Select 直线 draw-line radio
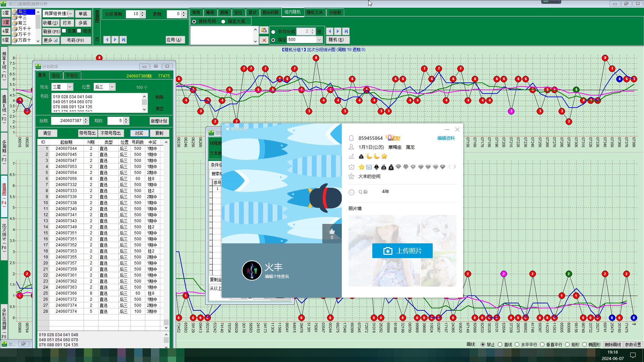Screen dimensions: 644x362 500,345
